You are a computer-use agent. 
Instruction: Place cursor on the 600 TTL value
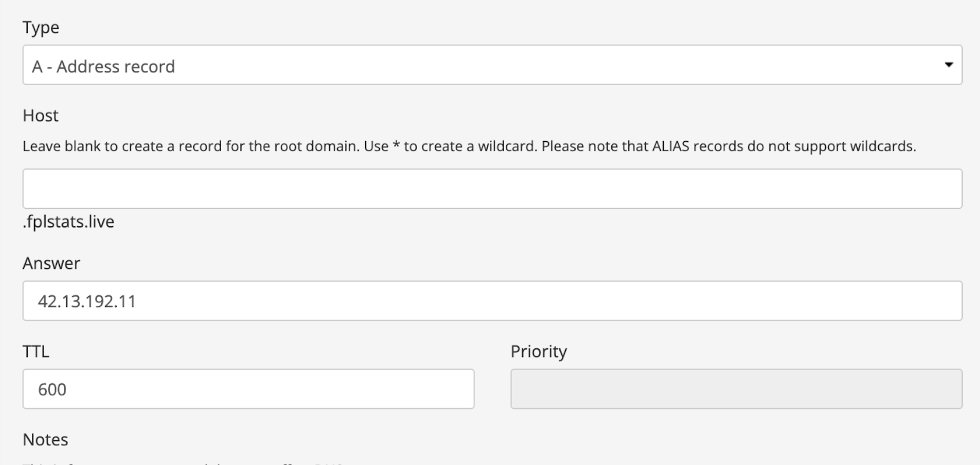(52, 389)
